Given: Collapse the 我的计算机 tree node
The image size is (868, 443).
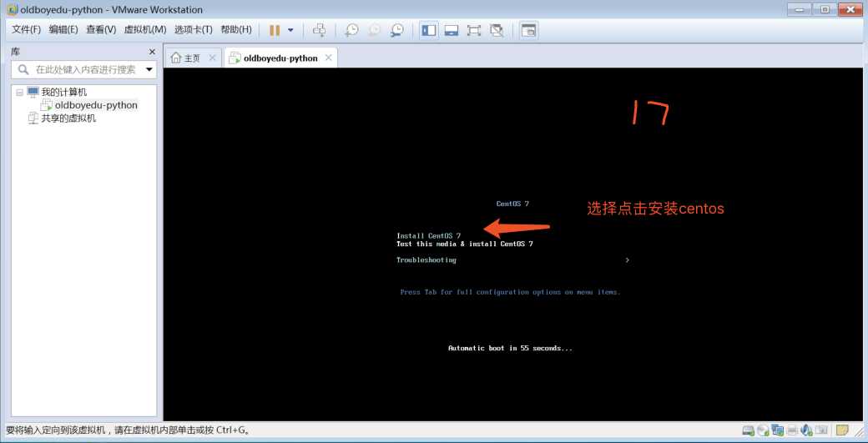Looking at the screenshot, I should pyautogui.click(x=20, y=93).
